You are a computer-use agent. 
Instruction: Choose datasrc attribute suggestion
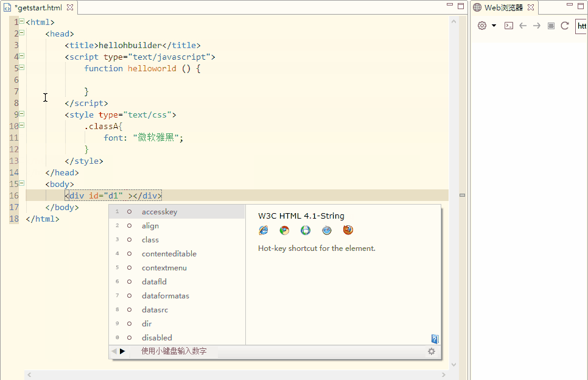[177, 309]
